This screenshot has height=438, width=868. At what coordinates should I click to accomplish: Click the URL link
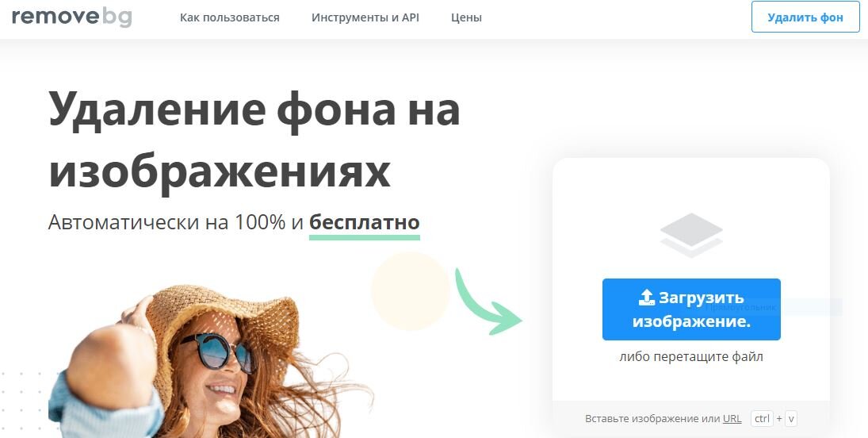coord(732,419)
